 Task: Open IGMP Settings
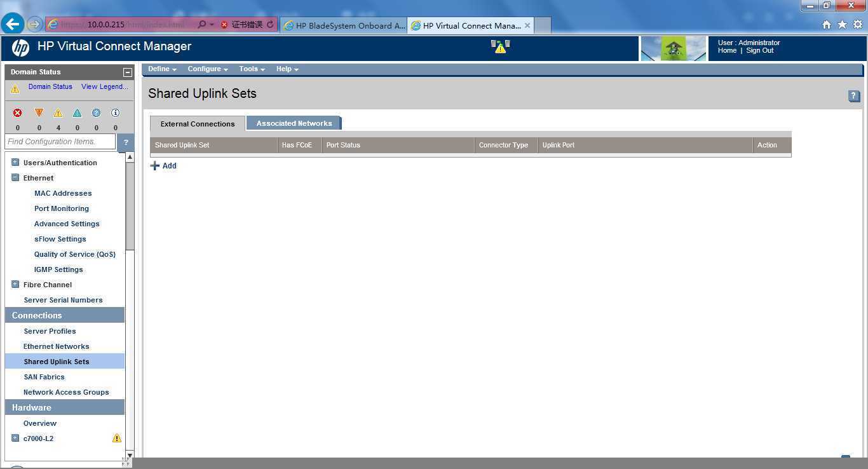click(x=58, y=269)
